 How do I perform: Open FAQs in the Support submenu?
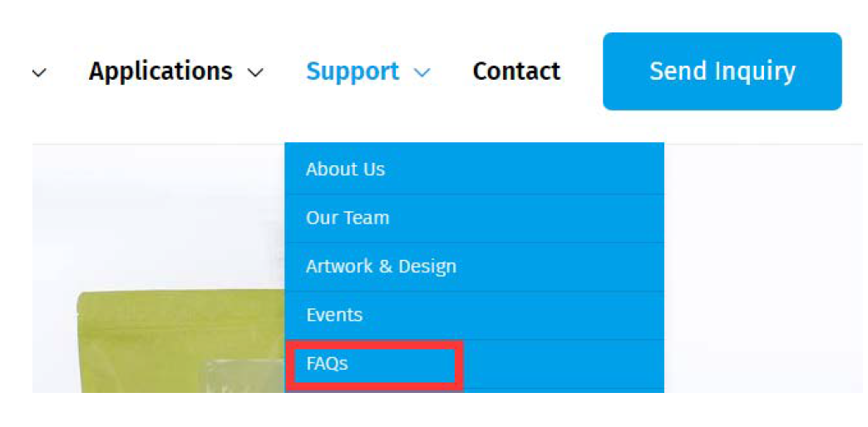point(474,364)
